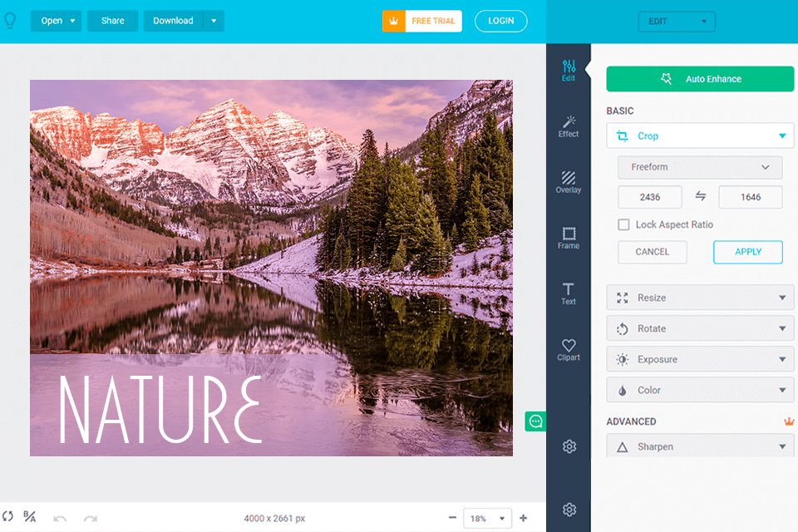Open the 18% zoom level dropdown

487,518
